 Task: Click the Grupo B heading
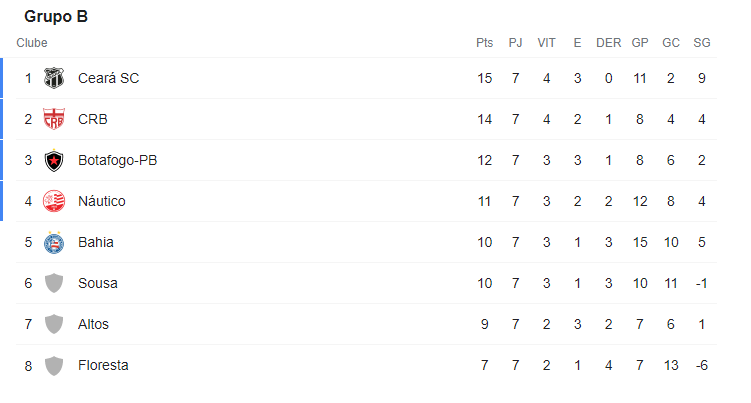tap(56, 17)
